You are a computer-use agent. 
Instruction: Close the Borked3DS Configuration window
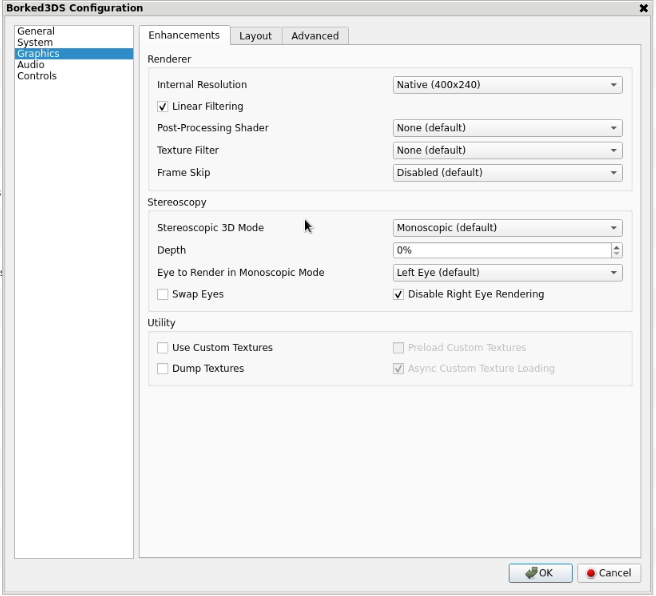pyautogui.click(x=643, y=8)
